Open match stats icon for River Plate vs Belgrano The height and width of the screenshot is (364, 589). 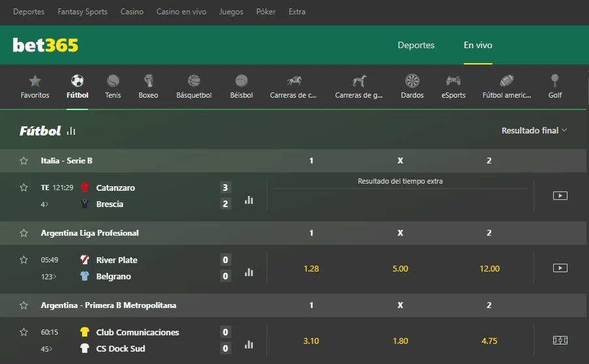pyautogui.click(x=249, y=272)
